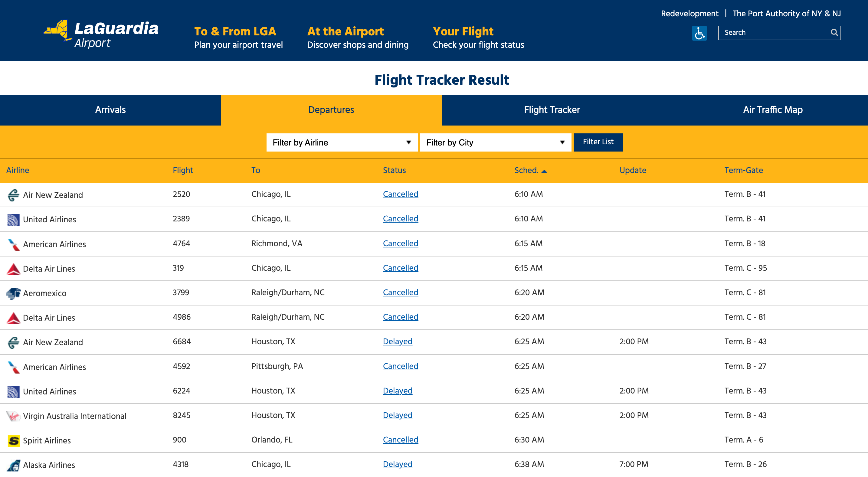Click the Aeromexico airline logo
This screenshot has width=868, height=477.
point(14,293)
